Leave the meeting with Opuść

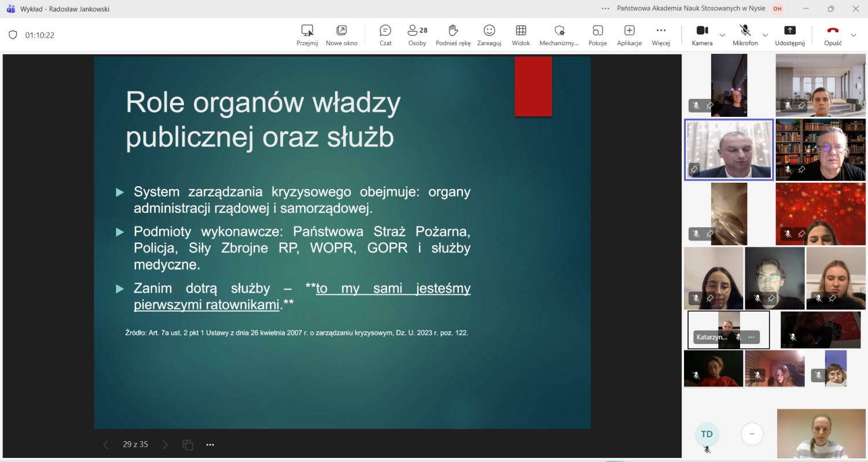click(833, 35)
